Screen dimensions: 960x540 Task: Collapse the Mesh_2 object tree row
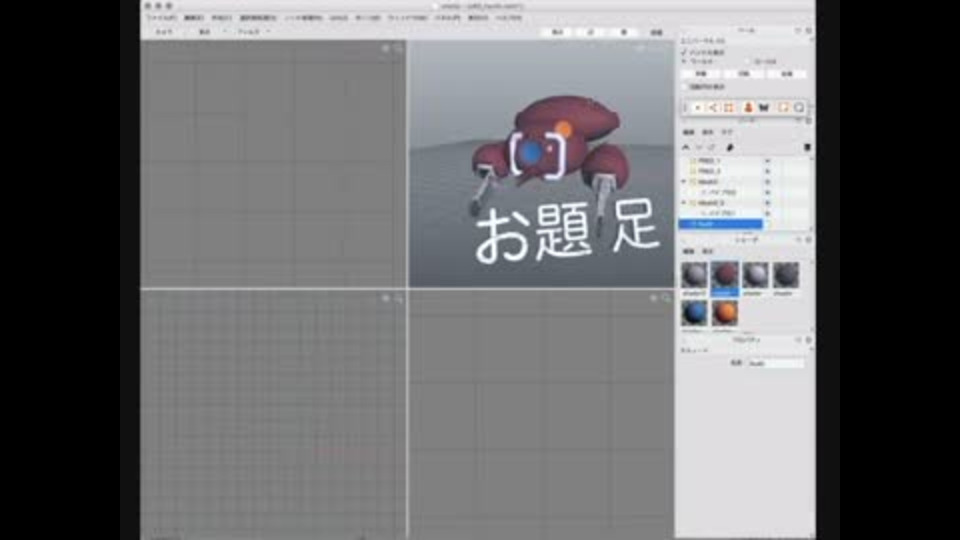(684, 203)
